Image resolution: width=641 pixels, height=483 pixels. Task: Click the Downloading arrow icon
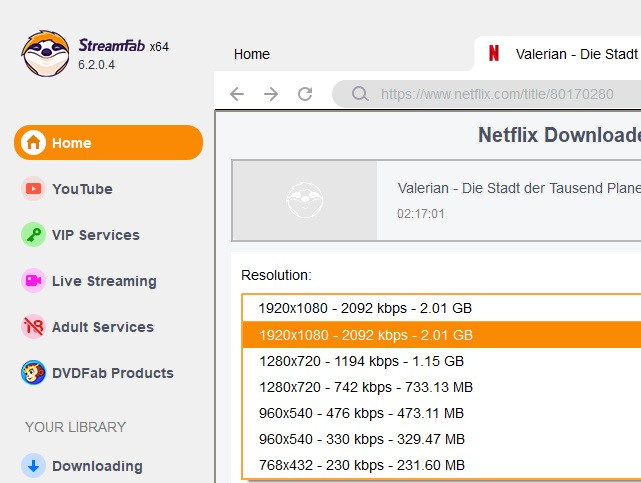pyautogui.click(x=34, y=466)
